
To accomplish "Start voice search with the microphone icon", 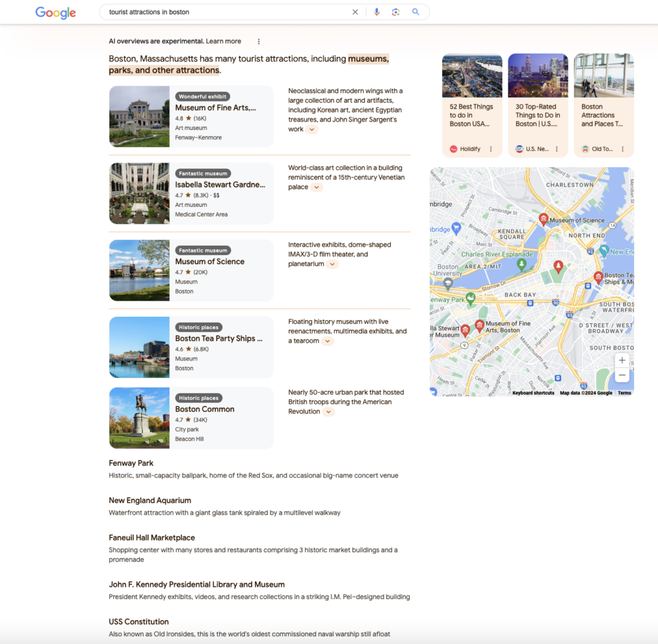I will pyautogui.click(x=377, y=12).
